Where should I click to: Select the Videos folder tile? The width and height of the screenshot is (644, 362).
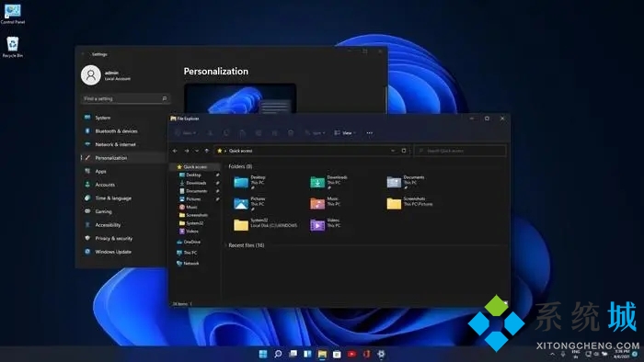point(327,225)
